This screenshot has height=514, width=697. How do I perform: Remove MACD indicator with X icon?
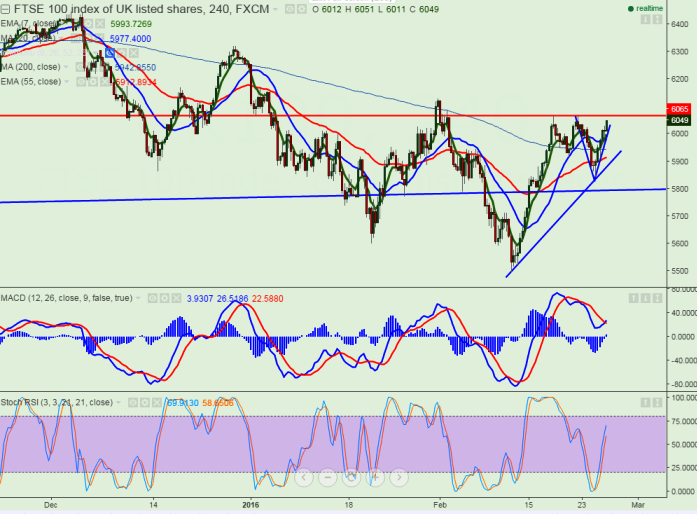(x=176, y=298)
